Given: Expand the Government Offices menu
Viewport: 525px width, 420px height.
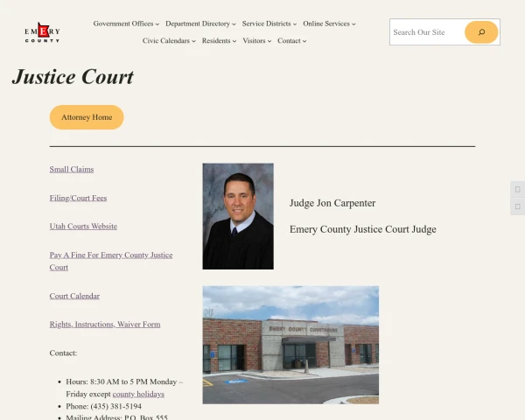Looking at the screenshot, I should point(126,24).
